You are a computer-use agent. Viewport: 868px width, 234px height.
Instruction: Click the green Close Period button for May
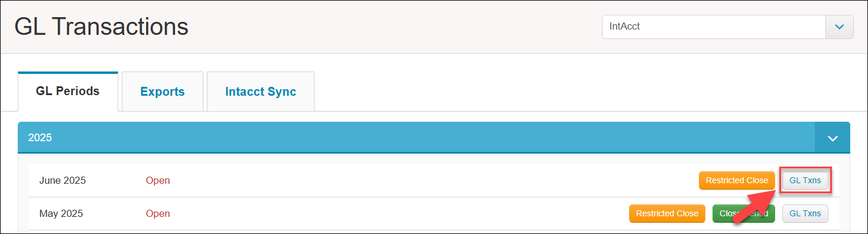click(x=744, y=213)
